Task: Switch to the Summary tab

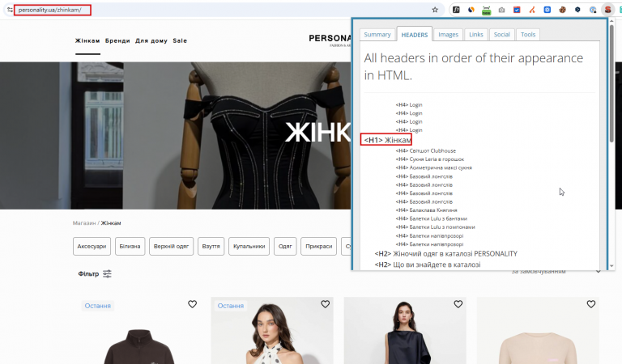Action: pyautogui.click(x=377, y=35)
